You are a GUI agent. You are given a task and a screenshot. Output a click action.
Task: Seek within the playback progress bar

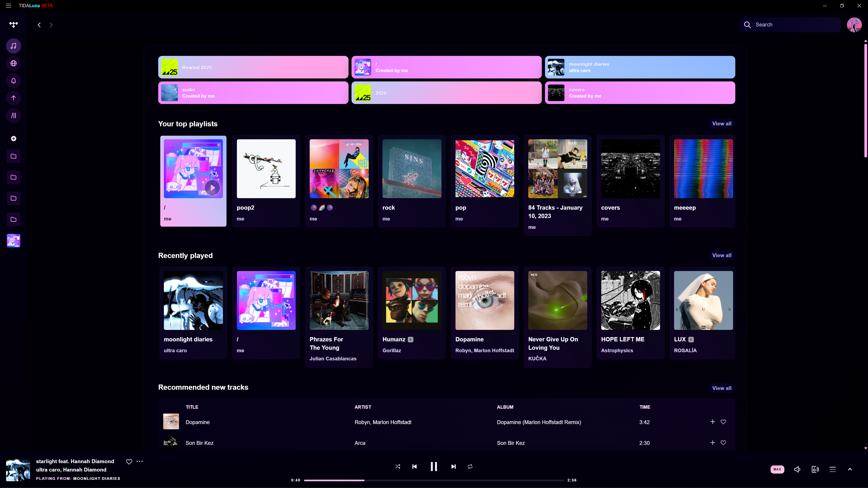tap(434, 480)
